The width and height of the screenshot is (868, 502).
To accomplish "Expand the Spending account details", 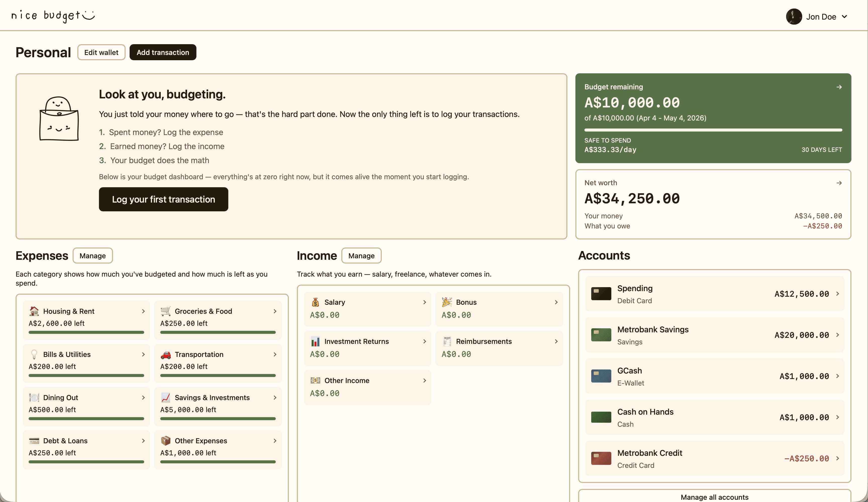I will pyautogui.click(x=838, y=294).
